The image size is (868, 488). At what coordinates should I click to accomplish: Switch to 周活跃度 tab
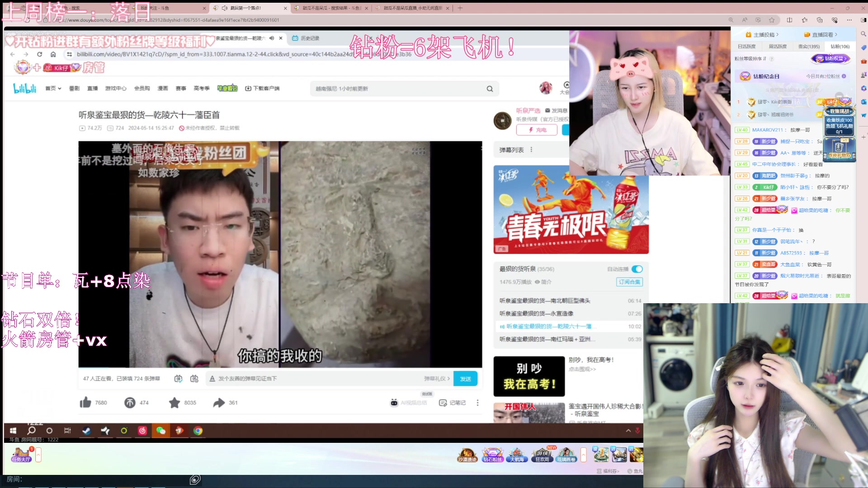[x=778, y=47]
